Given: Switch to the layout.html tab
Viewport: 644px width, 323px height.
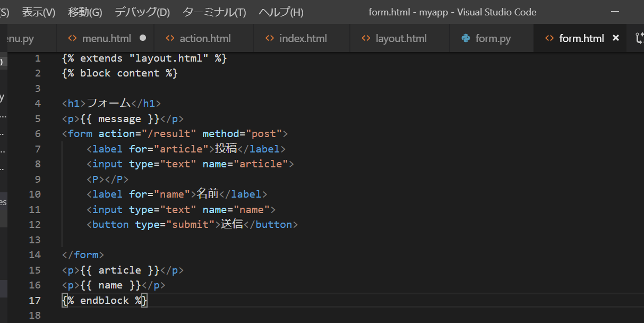Looking at the screenshot, I should 400,38.
